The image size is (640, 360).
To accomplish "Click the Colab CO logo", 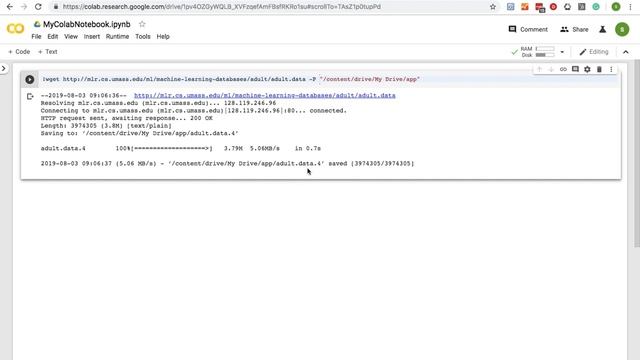I will click(16, 29).
